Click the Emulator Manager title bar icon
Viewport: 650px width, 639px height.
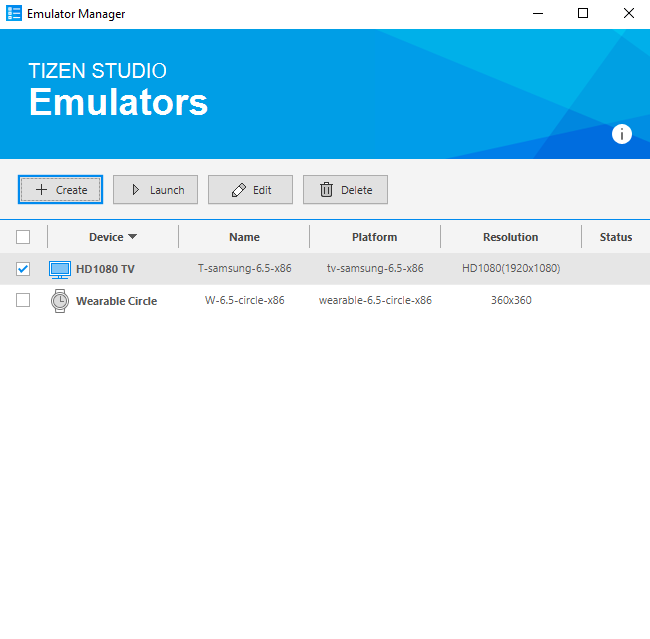(x=14, y=14)
